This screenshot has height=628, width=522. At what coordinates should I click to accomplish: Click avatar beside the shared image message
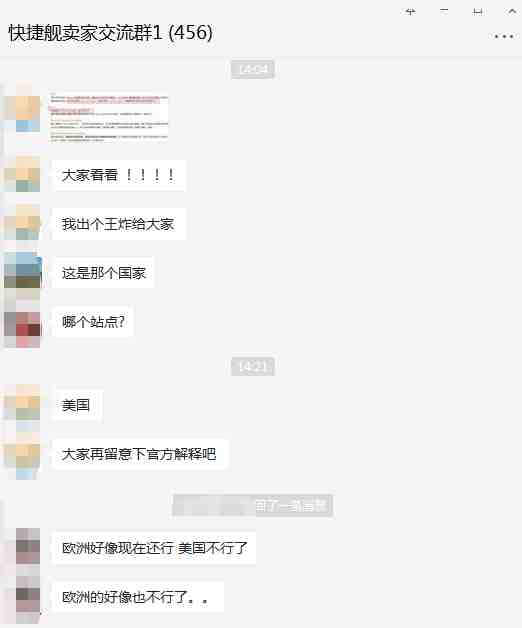tap(28, 114)
